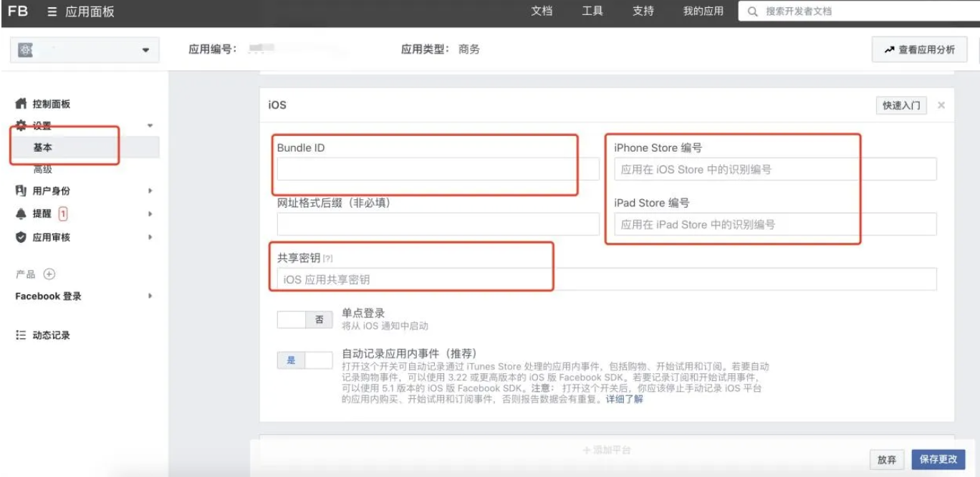This screenshot has width=980, height=477.
Task: Click the FB logo in top bar
Action: (x=17, y=11)
